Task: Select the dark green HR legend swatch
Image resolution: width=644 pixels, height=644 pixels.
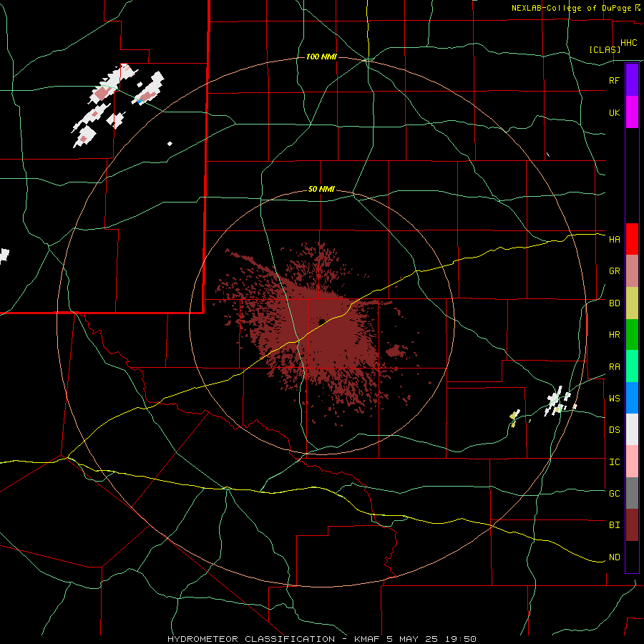Action: coord(632,335)
